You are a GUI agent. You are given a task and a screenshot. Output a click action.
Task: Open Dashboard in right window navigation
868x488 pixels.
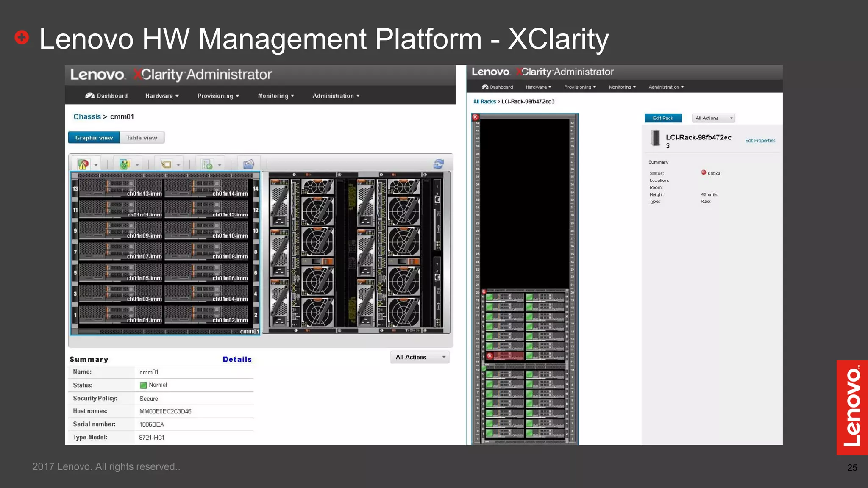point(498,87)
